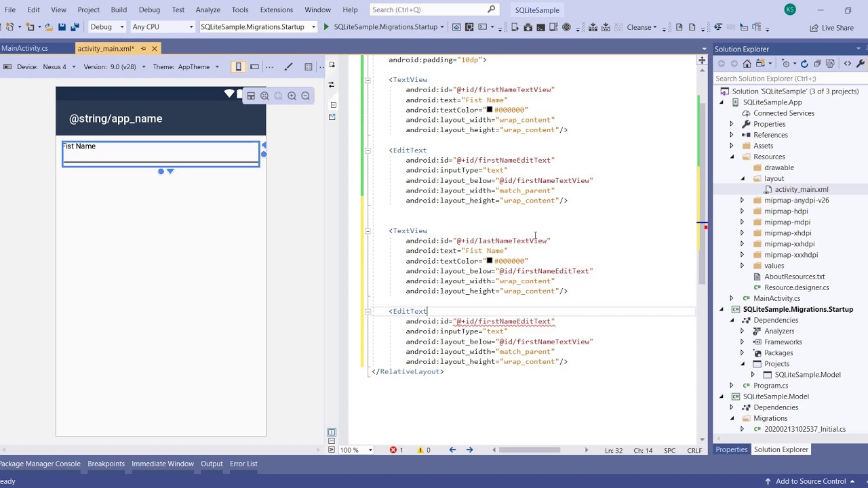Select MainActivity.cs in Solution Explorer
868x488 pixels.
(776, 298)
